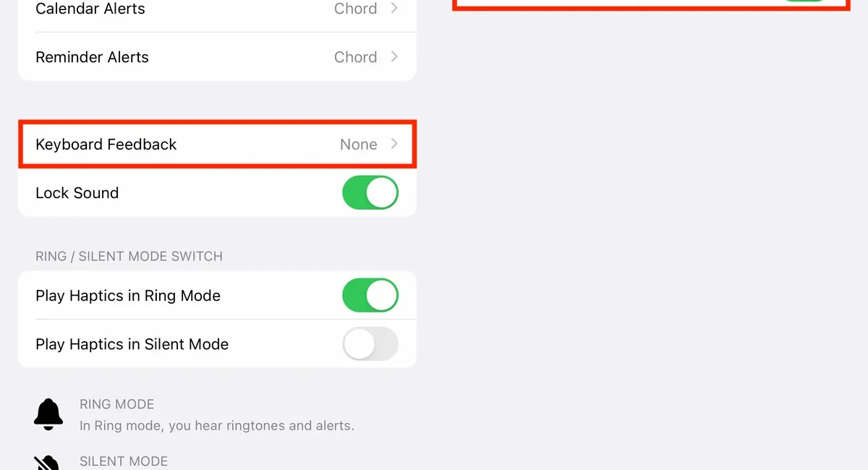
Task: Click the Play Haptics in Silent Mode label
Action: [132, 344]
